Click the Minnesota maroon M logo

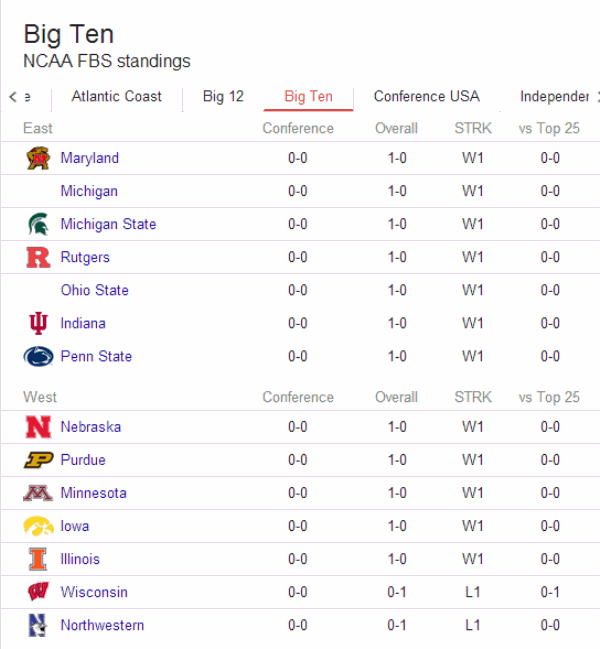[38, 493]
